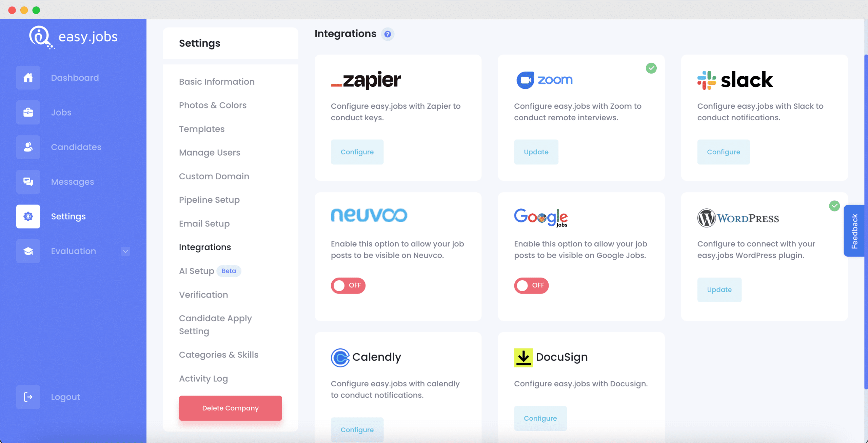Click Configure for Zapier integration
The image size is (868, 443).
click(357, 152)
